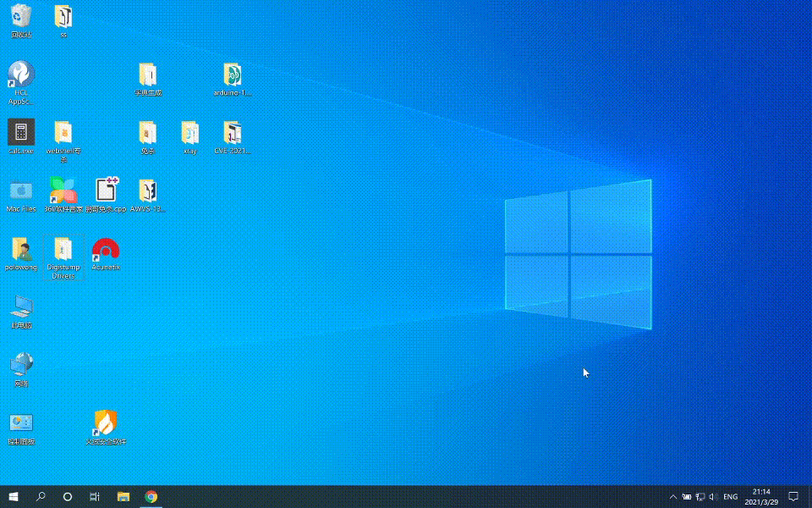Open clock showing 21:14 2021/3/29
This screenshot has height=508, width=812.
tap(761, 497)
